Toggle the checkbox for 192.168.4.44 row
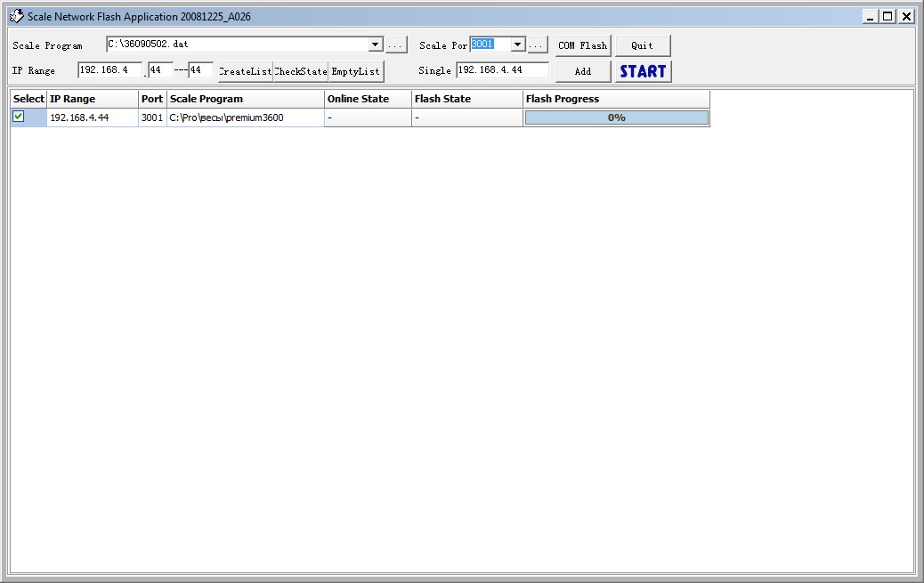This screenshot has height=583, width=924. (18, 117)
